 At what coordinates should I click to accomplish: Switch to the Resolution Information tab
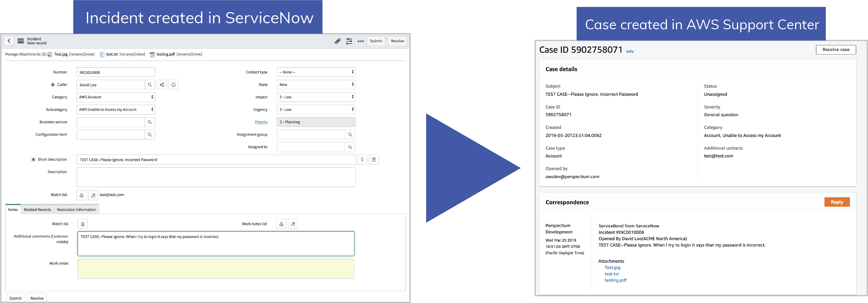click(76, 209)
